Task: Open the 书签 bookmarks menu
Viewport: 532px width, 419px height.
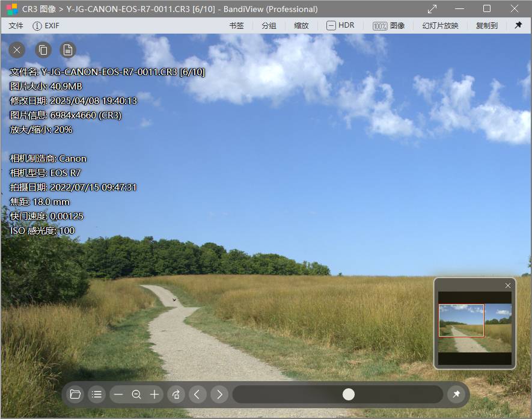Action: (236, 26)
